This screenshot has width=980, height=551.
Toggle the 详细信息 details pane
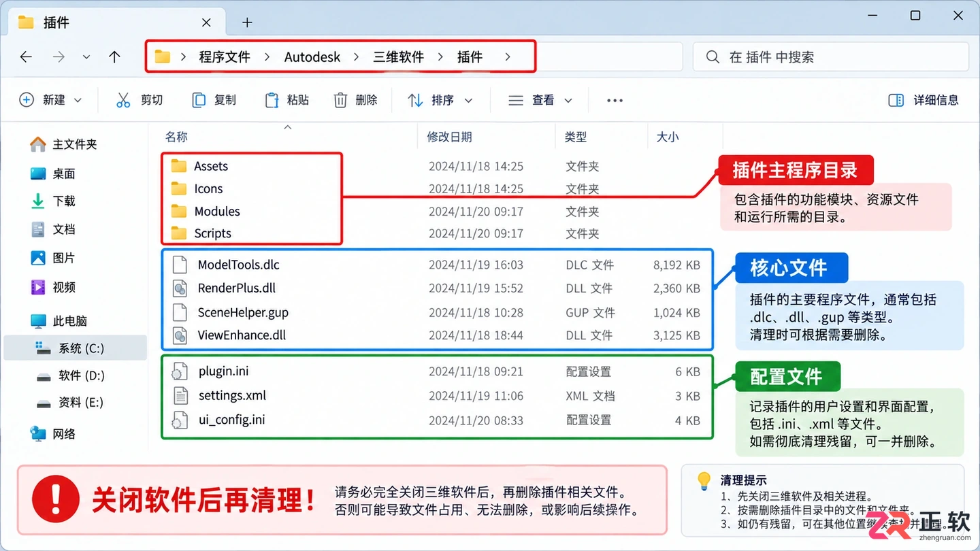(x=924, y=100)
